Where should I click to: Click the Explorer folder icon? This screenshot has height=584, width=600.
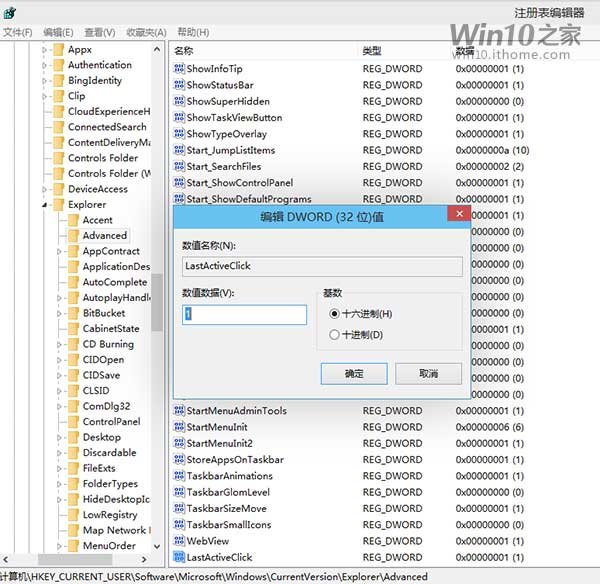(58, 204)
